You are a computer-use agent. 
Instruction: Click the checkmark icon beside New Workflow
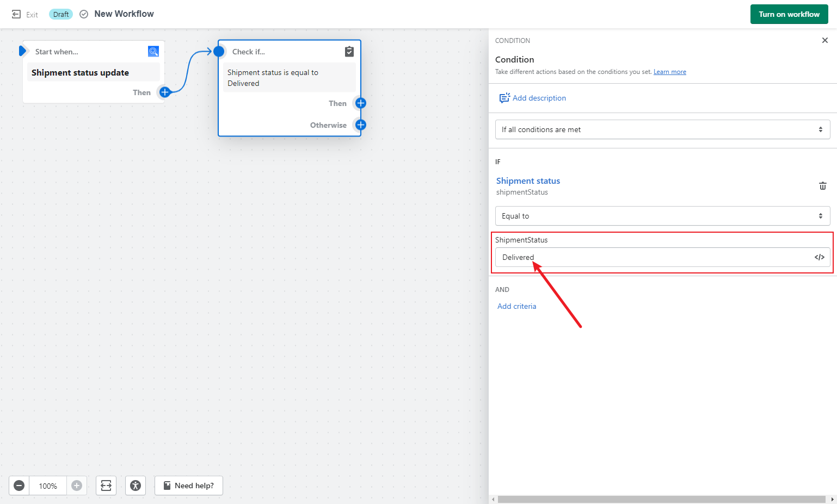[x=84, y=14]
